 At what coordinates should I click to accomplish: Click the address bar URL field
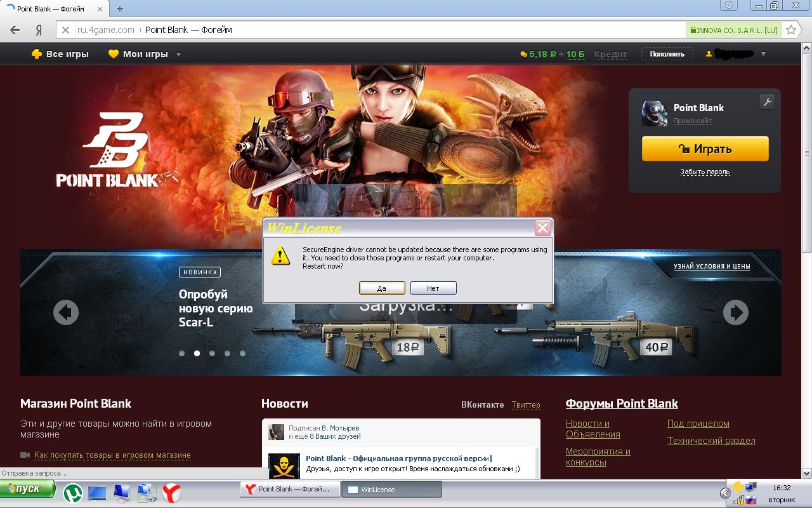tap(381, 30)
